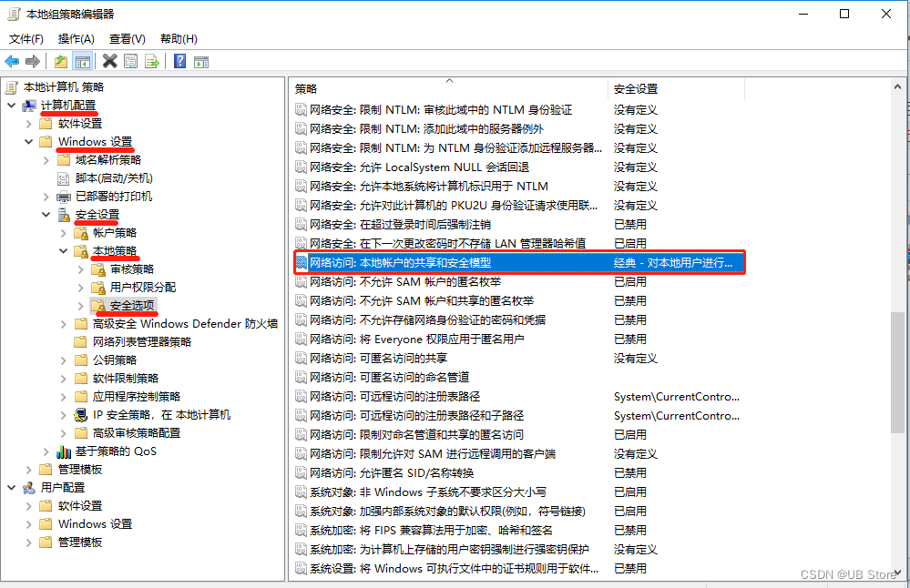This screenshot has height=588, width=910.
Task: Expand the 帐户策略 node
Action: (x=64, y=233)
